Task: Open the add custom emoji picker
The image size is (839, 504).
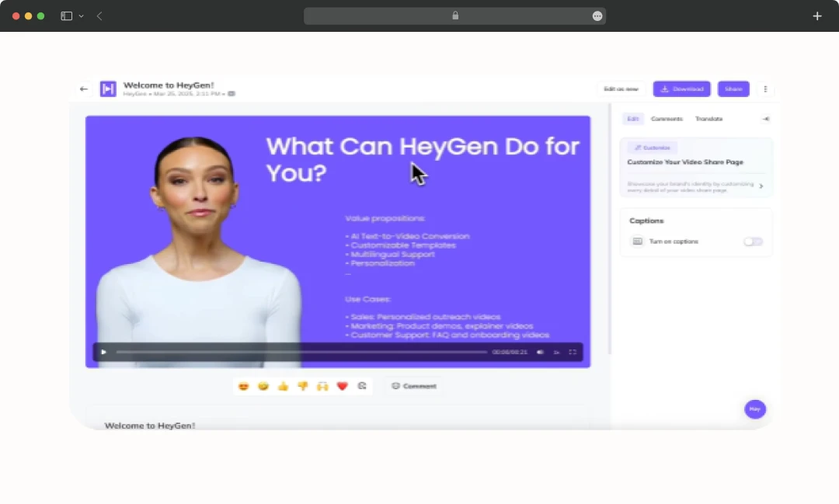Action: click(361, 386)
